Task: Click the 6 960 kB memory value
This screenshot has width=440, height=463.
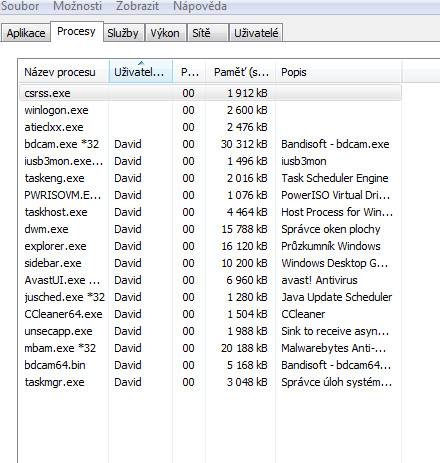Action: [x=247, y=280]
